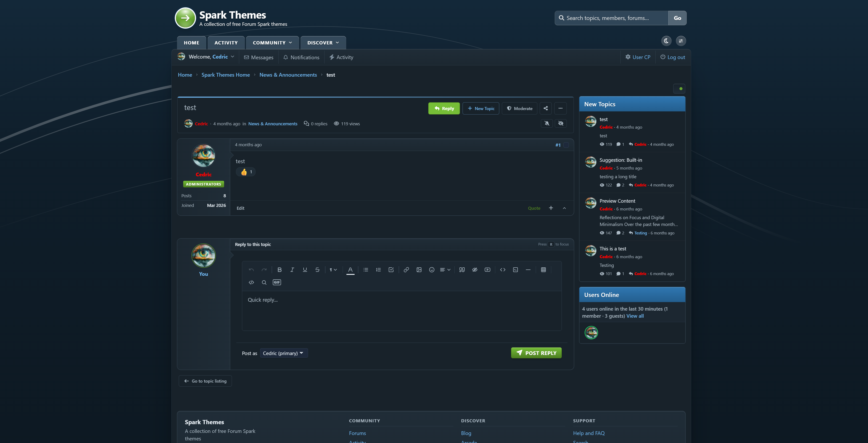Toggle bold formatting in the reply editor
Viewport: 868px width, 443px height.
[279, 269]
